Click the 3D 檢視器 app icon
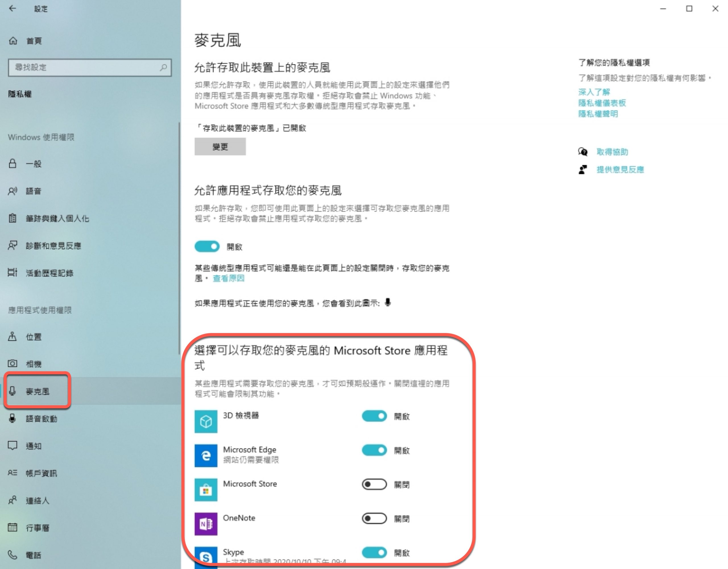Image resolution: width=728 pixels, height=569 pixels. (206, 421)
